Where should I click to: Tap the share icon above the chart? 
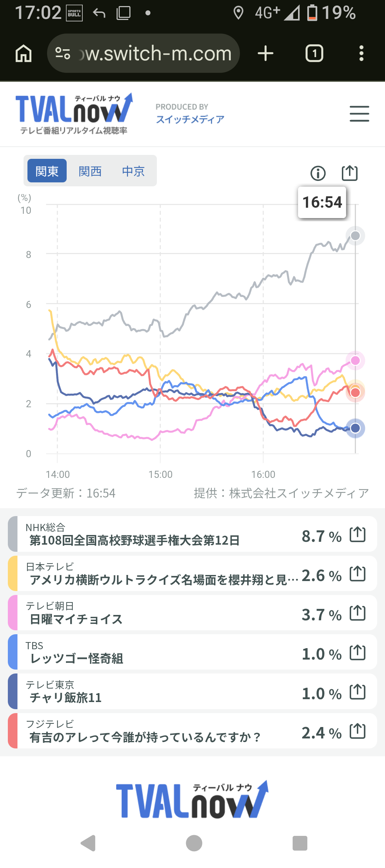tap(350, 173)
